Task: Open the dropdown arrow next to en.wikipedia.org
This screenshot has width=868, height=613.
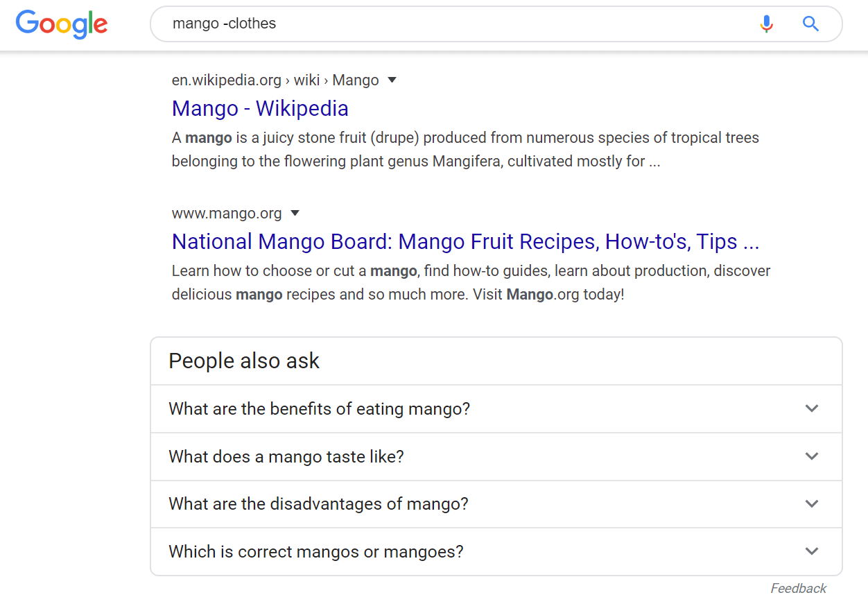Action: click(392, 80)
